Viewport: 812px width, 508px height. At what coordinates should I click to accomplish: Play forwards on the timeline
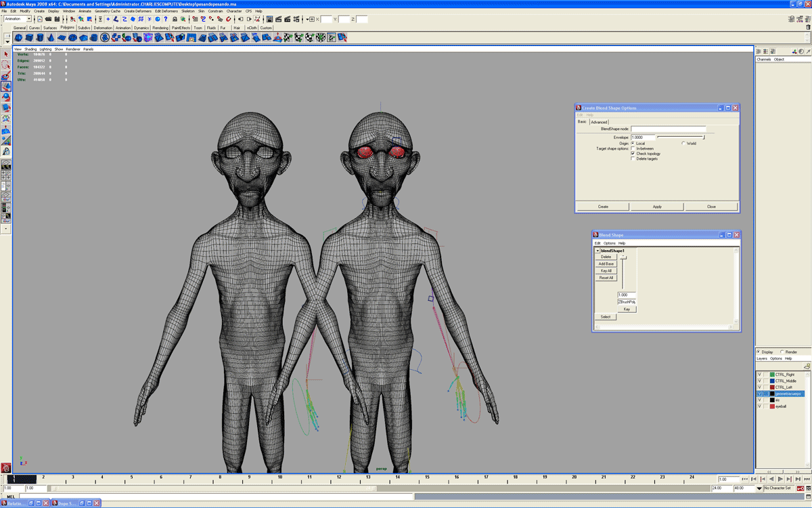[x=780, y=479]
